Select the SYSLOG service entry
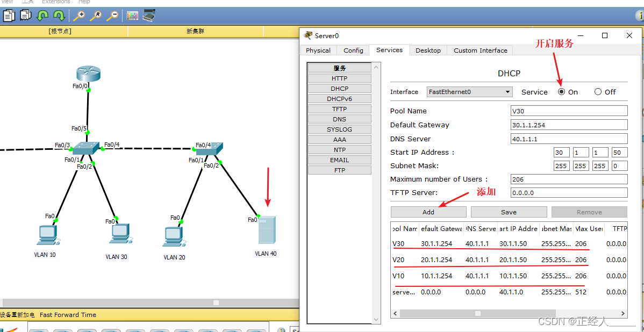644x332 pixels. (x=339, y=129)
